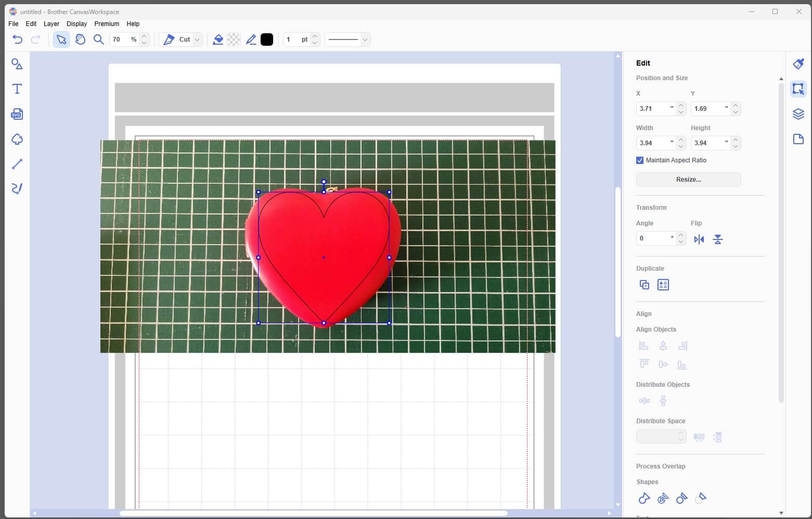Click the align left edges icon
This screenshot has width=812, height=519.
click(644, 346)
